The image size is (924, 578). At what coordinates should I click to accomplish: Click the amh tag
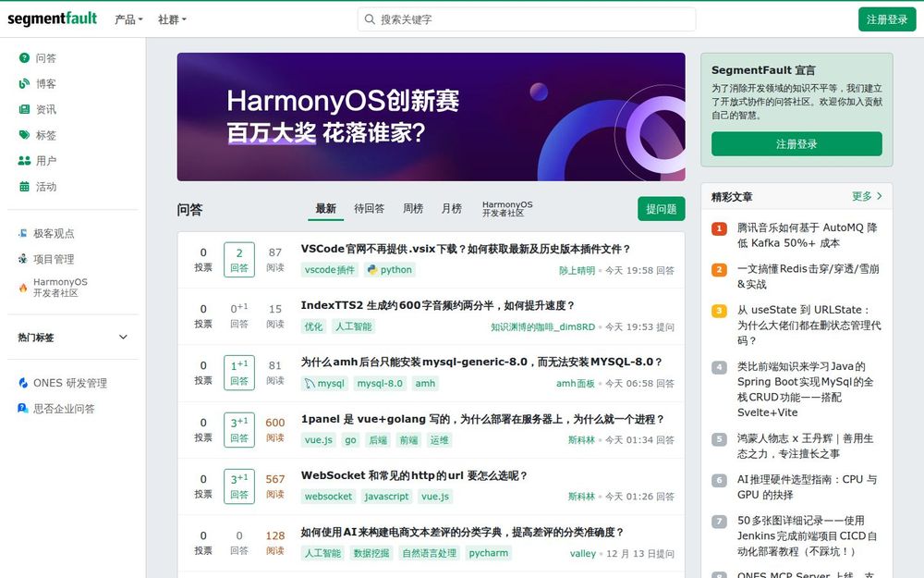pyautogui.click(x=425, y=384)
